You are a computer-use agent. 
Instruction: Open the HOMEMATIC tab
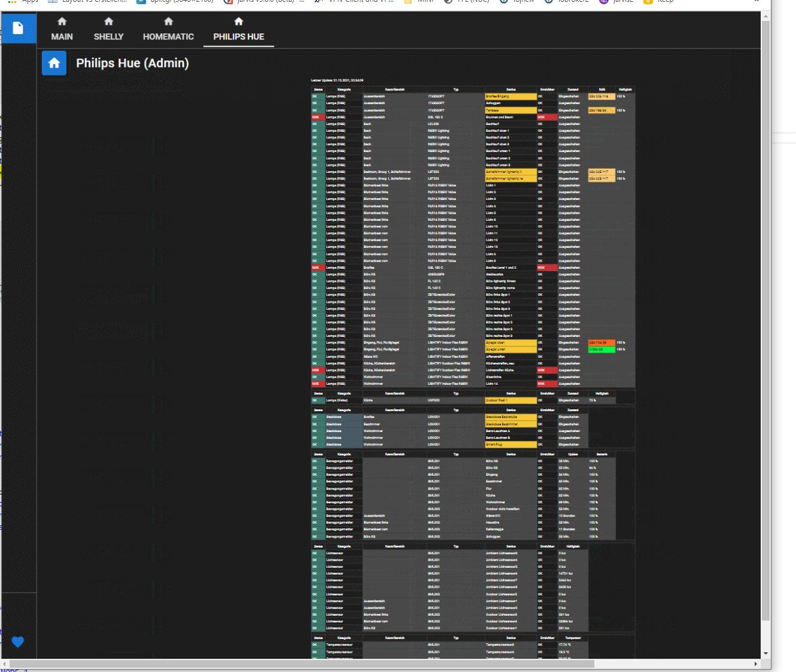(168, 29)
